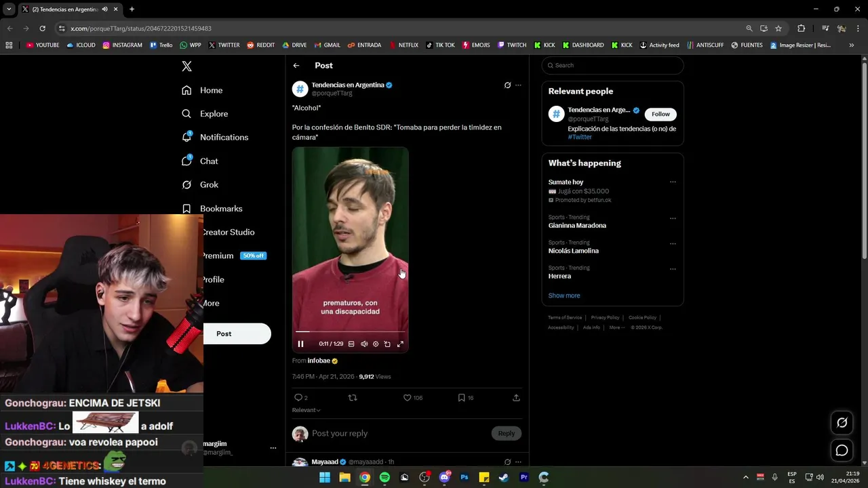
Task: Open options for Nicolás Lamolina trend
Action: point(673,243)
